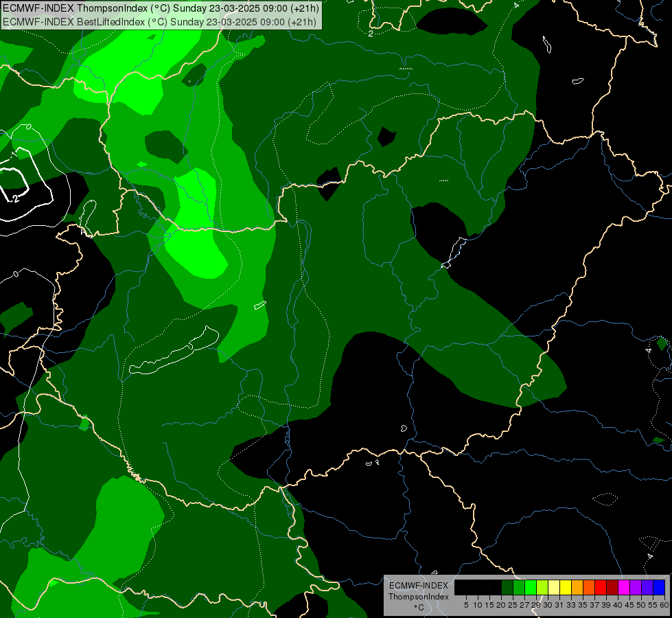The height and width of the screenshot is (618, 672).
Task: Click the orange 33–35 legend swatch
Action: point(577,587)
